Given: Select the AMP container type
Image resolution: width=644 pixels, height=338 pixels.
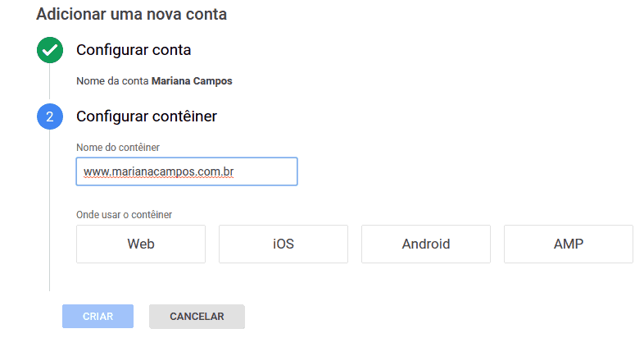Looking at the screenshot, I should pos(568,244).
